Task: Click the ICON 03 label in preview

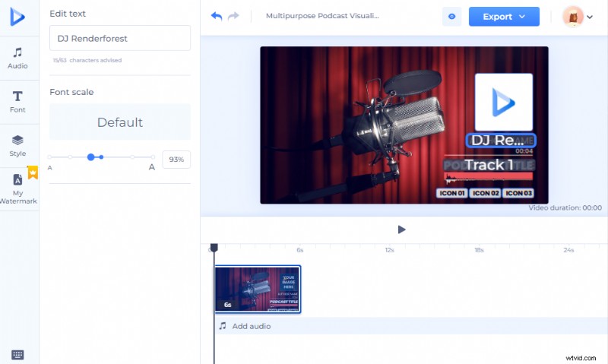Action: click(x=519, y=193)
